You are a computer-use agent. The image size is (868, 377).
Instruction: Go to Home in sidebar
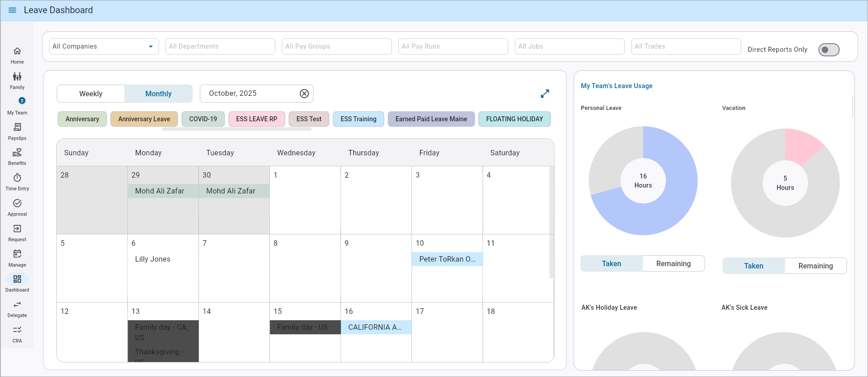coord(17,51)
